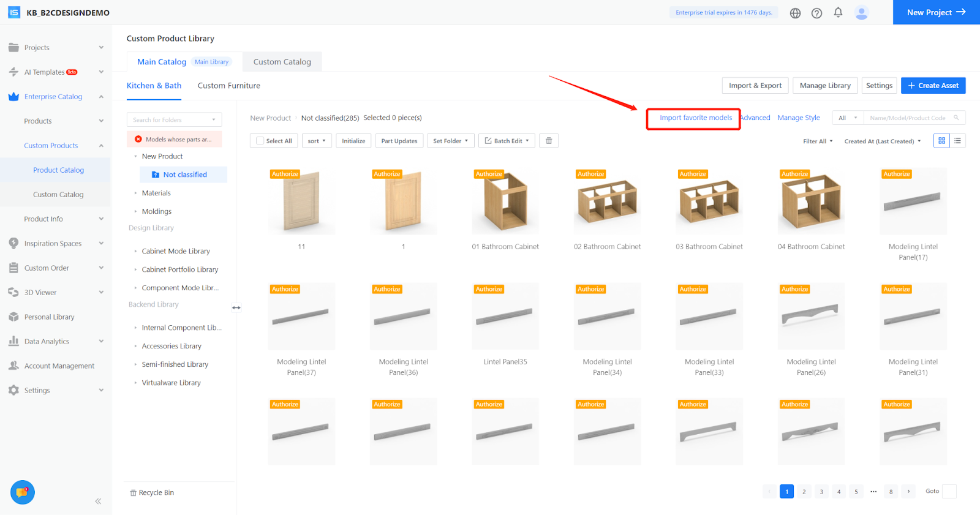Open Created At sort order dropdown
This screenshot has width=980, height=515.
pos(883,141)
